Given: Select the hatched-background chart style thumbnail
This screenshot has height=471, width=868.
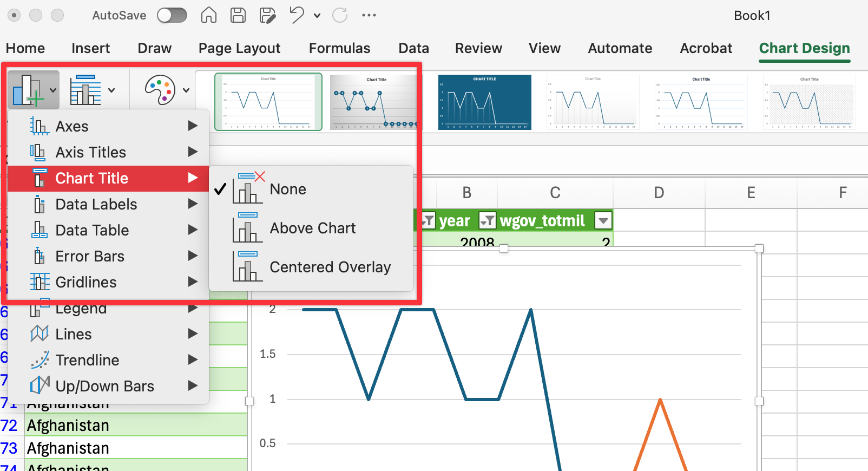Looking at the screenshot, I should [810, 102].
